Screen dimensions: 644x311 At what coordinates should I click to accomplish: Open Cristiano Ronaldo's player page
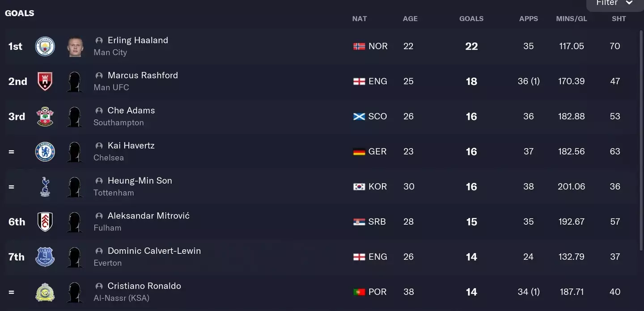(x=144, y=286)
